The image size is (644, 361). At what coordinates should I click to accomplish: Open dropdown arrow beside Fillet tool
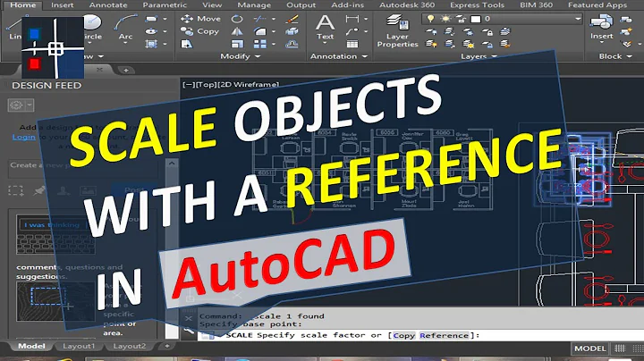click(274, 31)
